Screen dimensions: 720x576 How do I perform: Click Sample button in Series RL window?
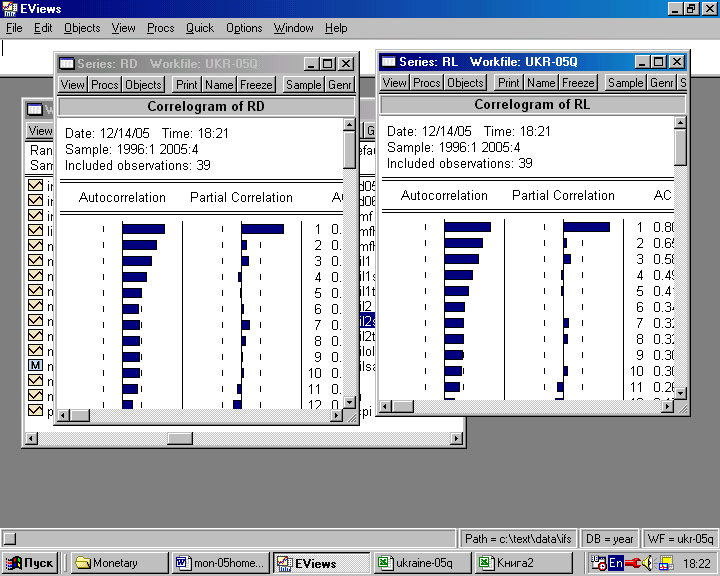click(626, 83)
